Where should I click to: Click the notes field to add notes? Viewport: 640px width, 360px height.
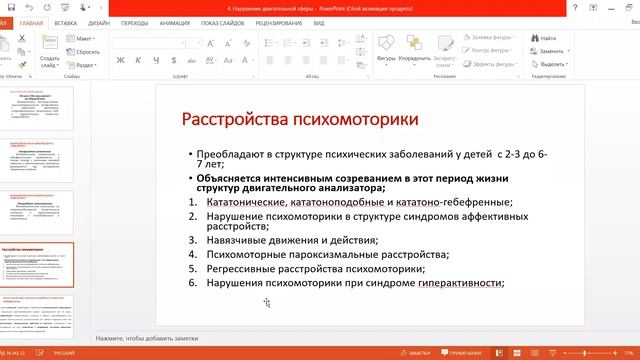[147, 338]
